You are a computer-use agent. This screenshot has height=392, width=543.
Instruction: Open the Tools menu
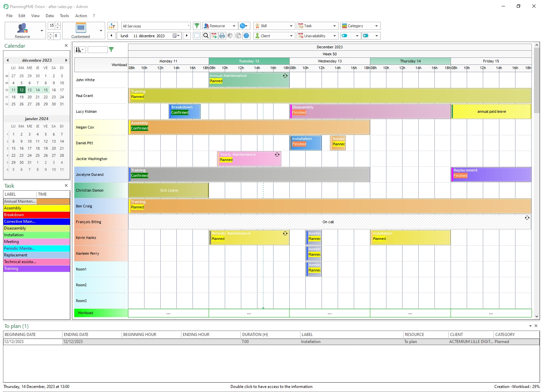point(64,15)
